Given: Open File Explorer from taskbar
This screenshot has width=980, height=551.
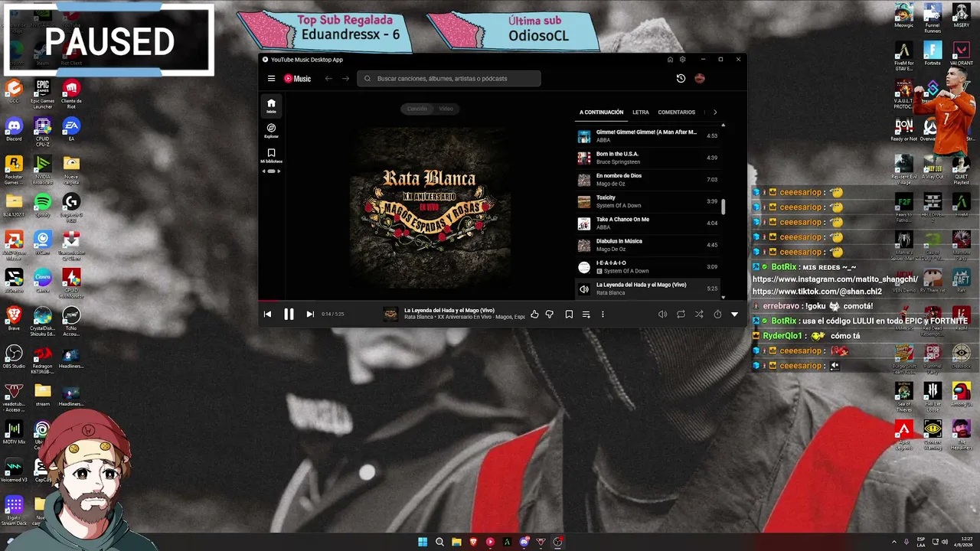Looking at the screenshot, I should tap(456, 542).
